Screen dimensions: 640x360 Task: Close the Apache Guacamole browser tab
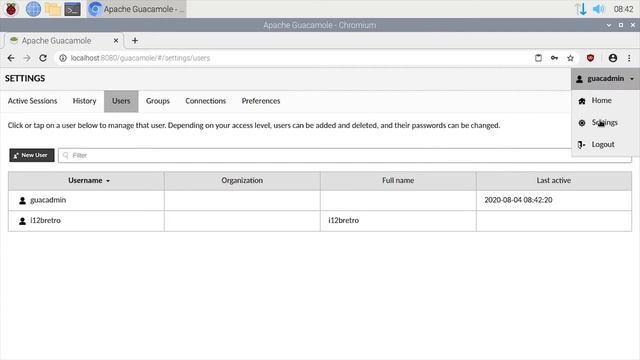click(x=116, y=40)
